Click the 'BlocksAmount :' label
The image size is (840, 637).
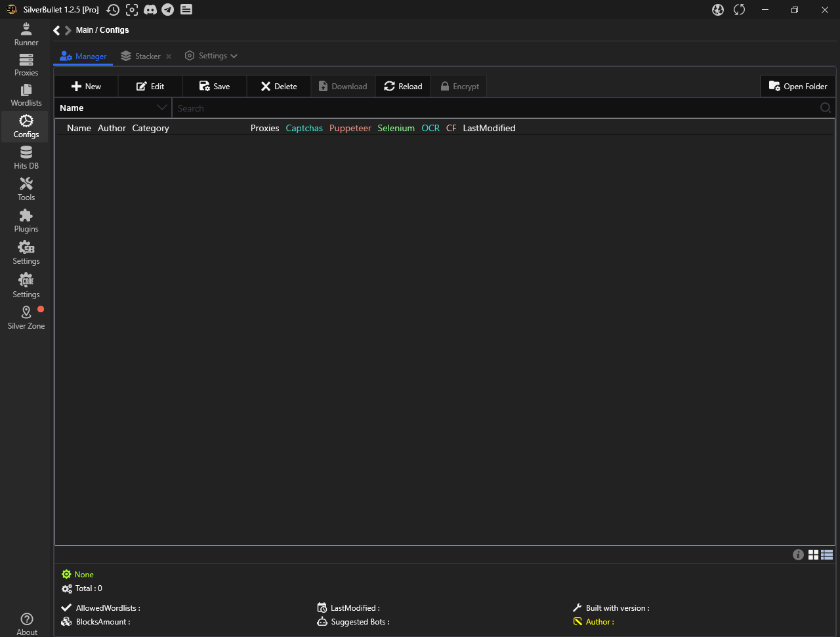click(x=102, y=622)
